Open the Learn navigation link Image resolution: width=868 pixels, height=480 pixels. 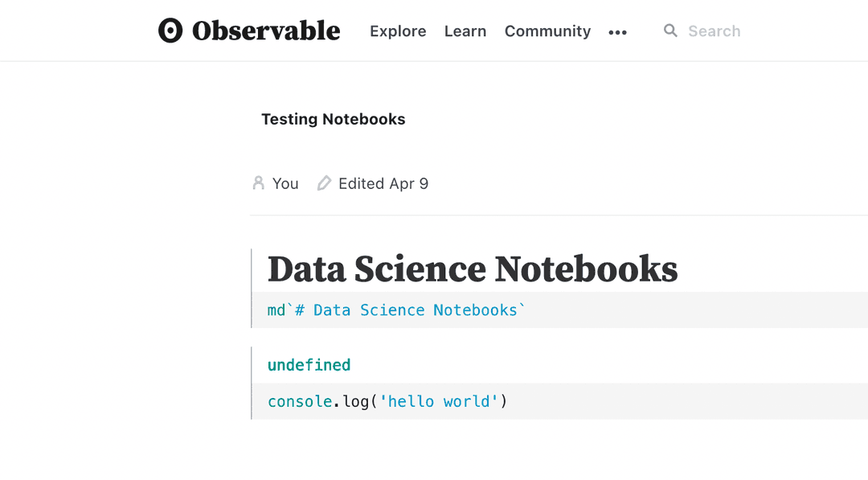click(465, 31)
